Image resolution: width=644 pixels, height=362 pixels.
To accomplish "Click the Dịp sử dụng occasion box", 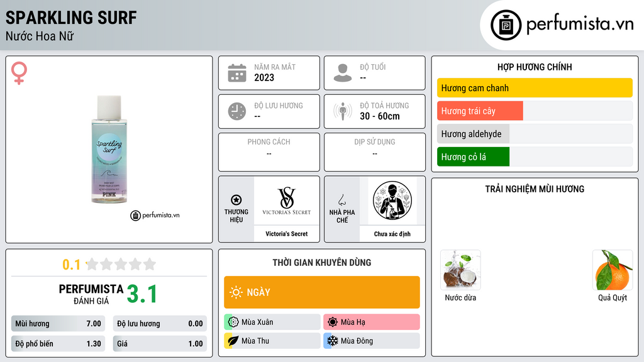I will point(375,152).
